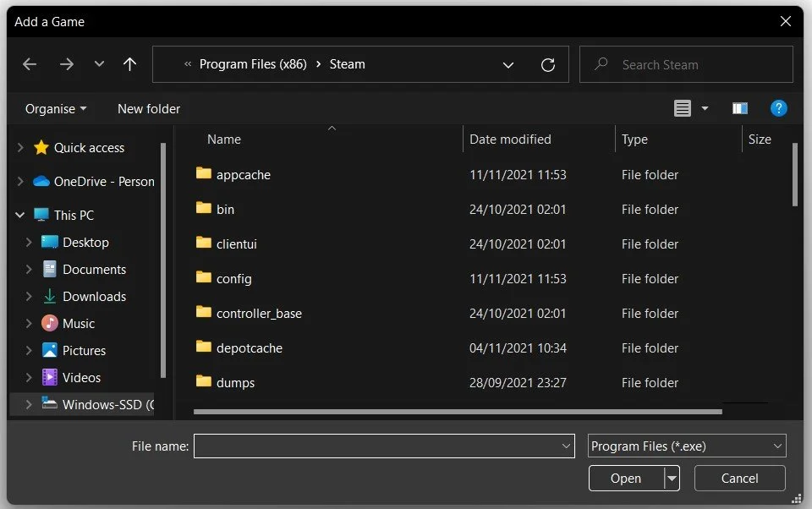Image resolution: width=812 pixels, height=509 pixels.
Task: Select the Downloads arrow icon
Action: 49,296
